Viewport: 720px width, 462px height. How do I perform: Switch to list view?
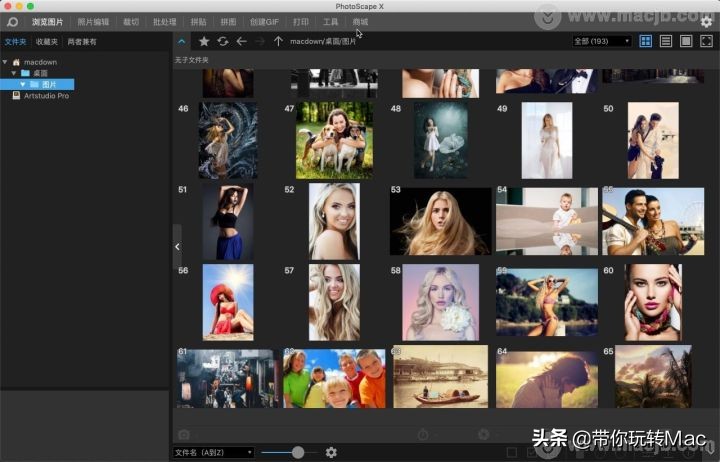tap(666, 41)
